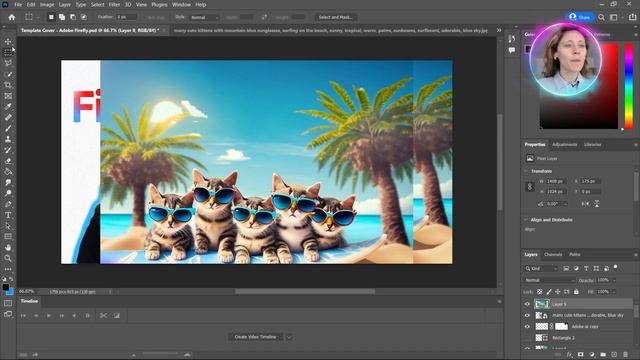640x360 pixels.
Task: Hide the many cute kittens layer
Action: 527,315
